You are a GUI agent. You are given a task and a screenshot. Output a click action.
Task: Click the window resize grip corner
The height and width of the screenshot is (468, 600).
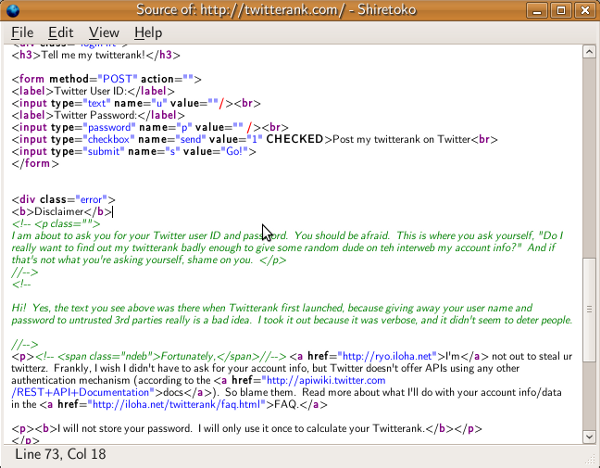point(590,459)
